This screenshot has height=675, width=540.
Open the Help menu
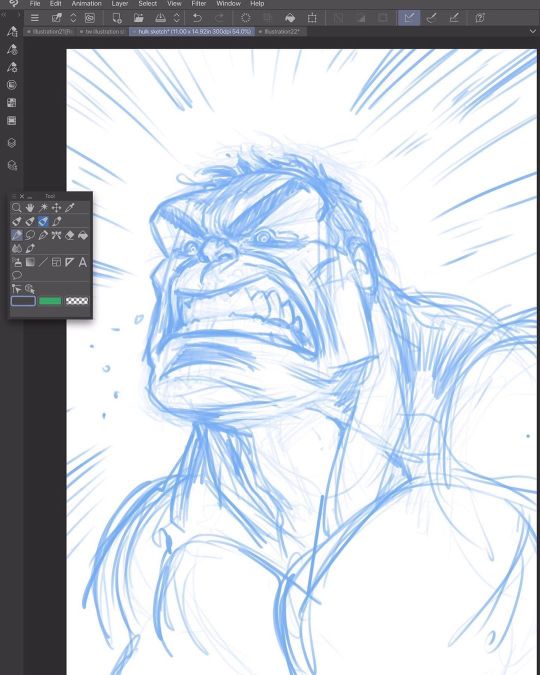tap(257, 3)
